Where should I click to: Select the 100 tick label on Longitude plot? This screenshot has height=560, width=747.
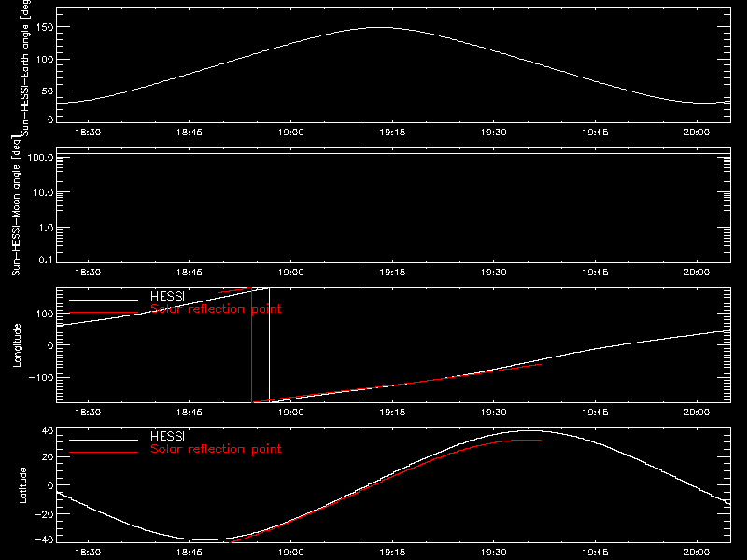click(x=45, y=314)
